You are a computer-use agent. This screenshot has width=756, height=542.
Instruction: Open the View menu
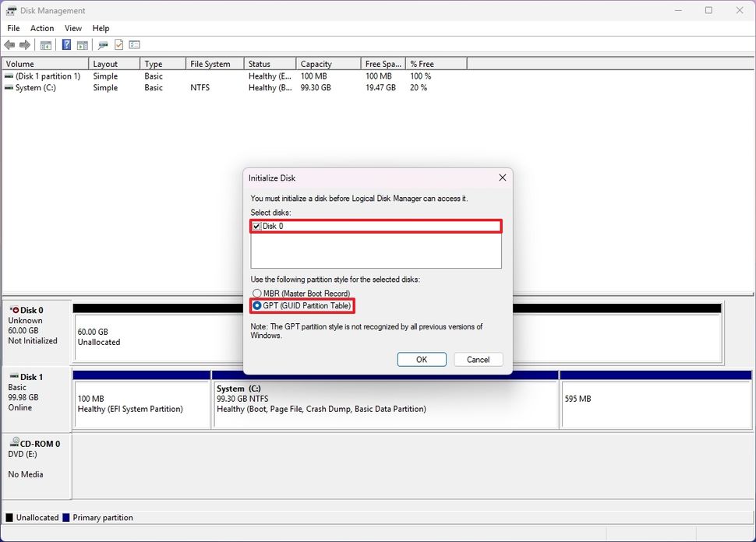pos(72,28)
